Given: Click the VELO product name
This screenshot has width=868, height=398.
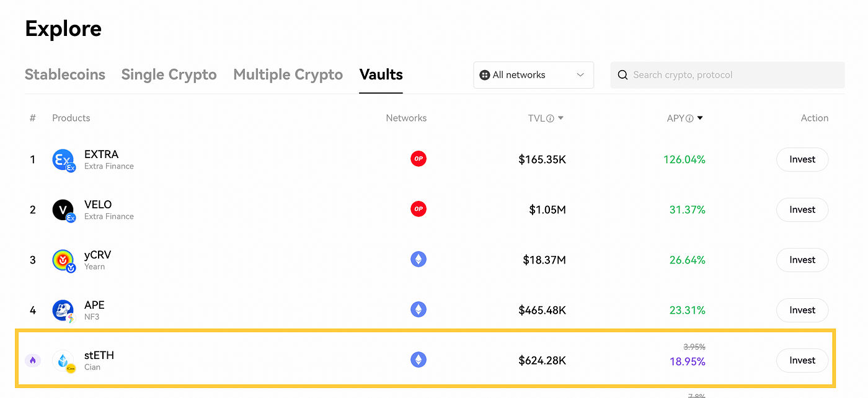Looking at the screenshot, I should (98, 205).
